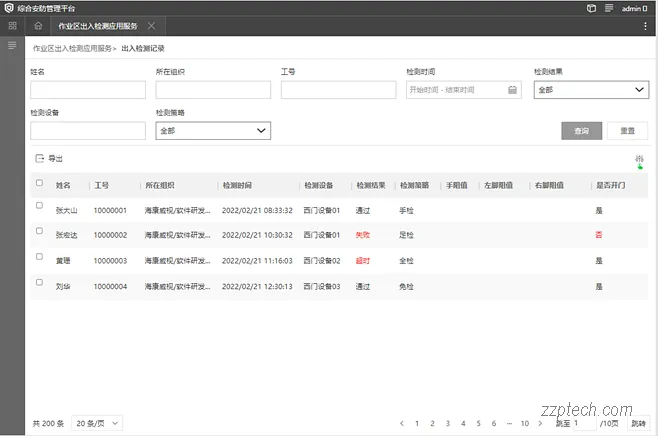Toggle the select-all checkbox in table header
658x436 pixels.
click(x=39, y=183)
